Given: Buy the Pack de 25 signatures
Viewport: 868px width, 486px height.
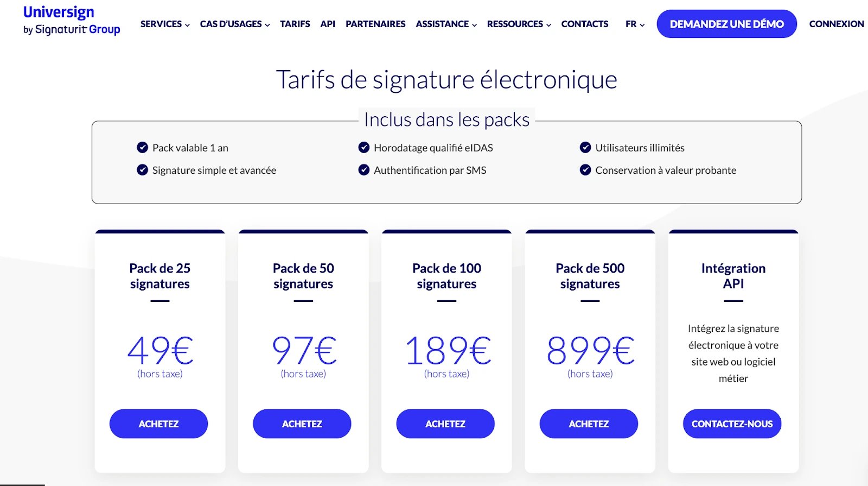Looking at the screenshot, I should [x=158, y=424].
